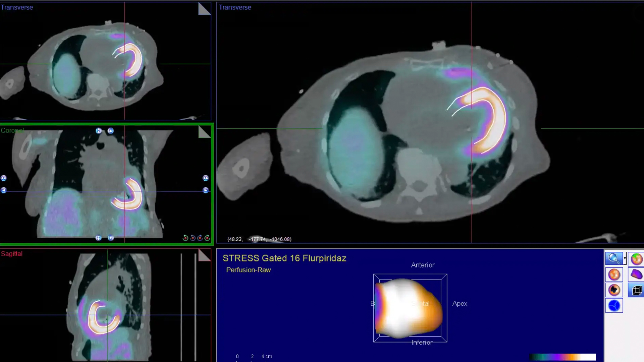644x362 pixels.
Task: Fast-shift coronal image up with double arrow
Action: pos(99,131)
